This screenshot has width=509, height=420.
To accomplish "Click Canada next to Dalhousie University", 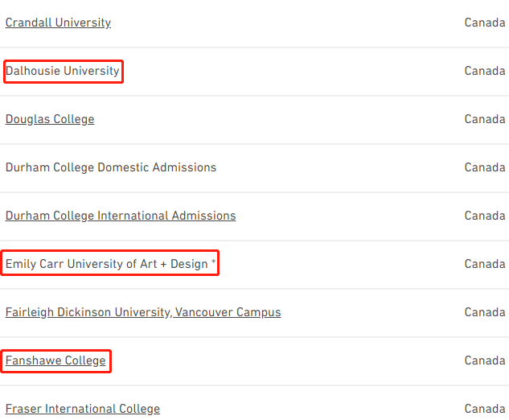I will coord(485,71).
